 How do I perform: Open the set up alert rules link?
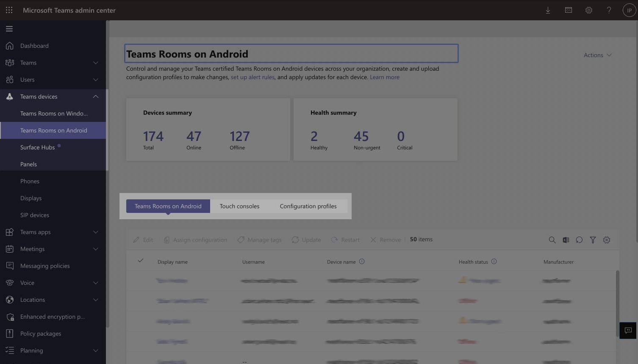(x=252, y=77)
